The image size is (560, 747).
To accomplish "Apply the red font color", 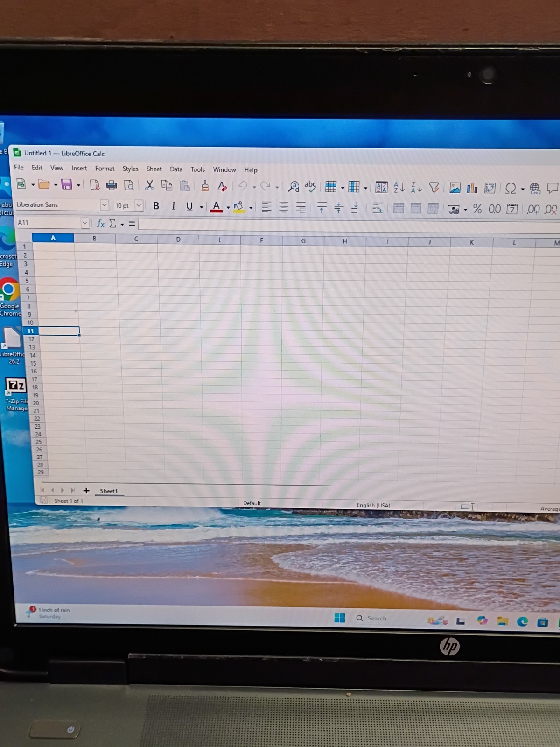I will point(217,207).
